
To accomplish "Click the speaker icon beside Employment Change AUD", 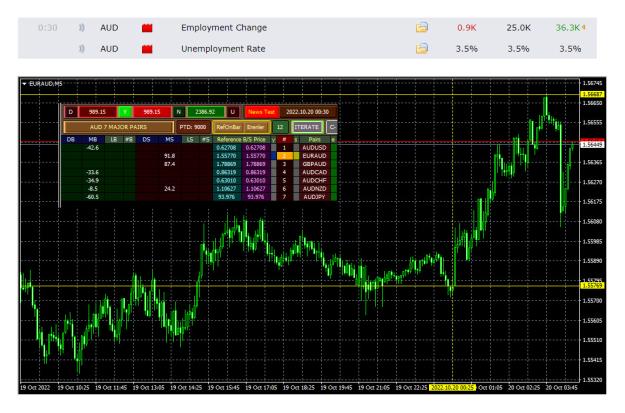I will tap(82, 28).
